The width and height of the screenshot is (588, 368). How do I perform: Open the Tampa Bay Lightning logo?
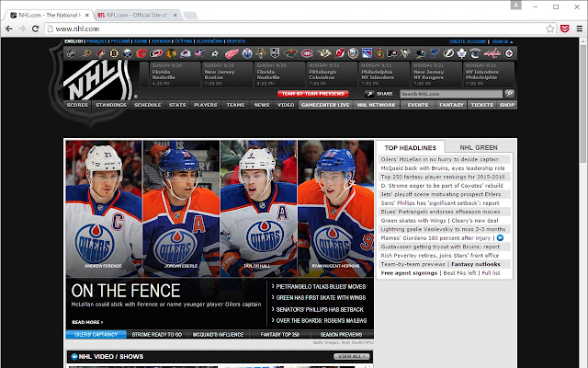tap(448, 53)
